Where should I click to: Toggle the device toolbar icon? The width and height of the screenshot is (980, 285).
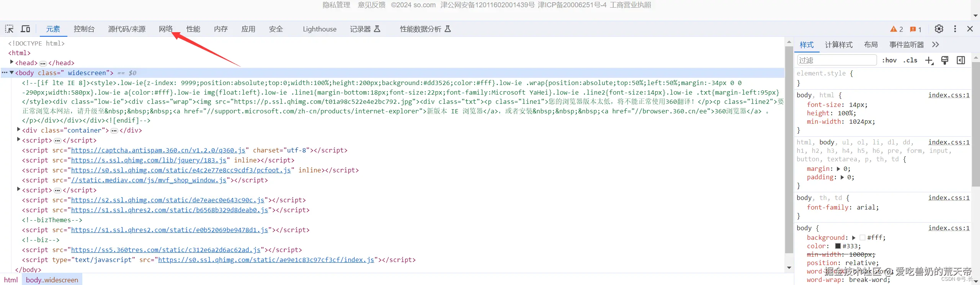[25, 29]
